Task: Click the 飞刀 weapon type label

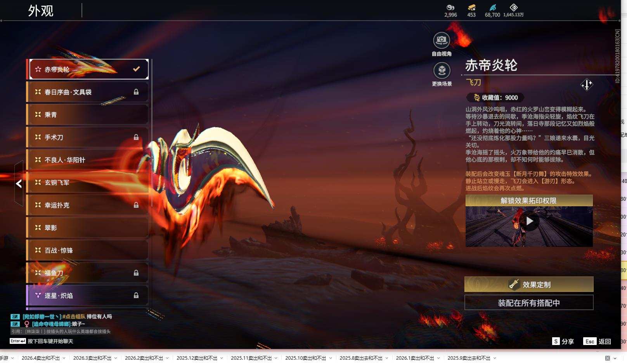Action: [473, 82]
